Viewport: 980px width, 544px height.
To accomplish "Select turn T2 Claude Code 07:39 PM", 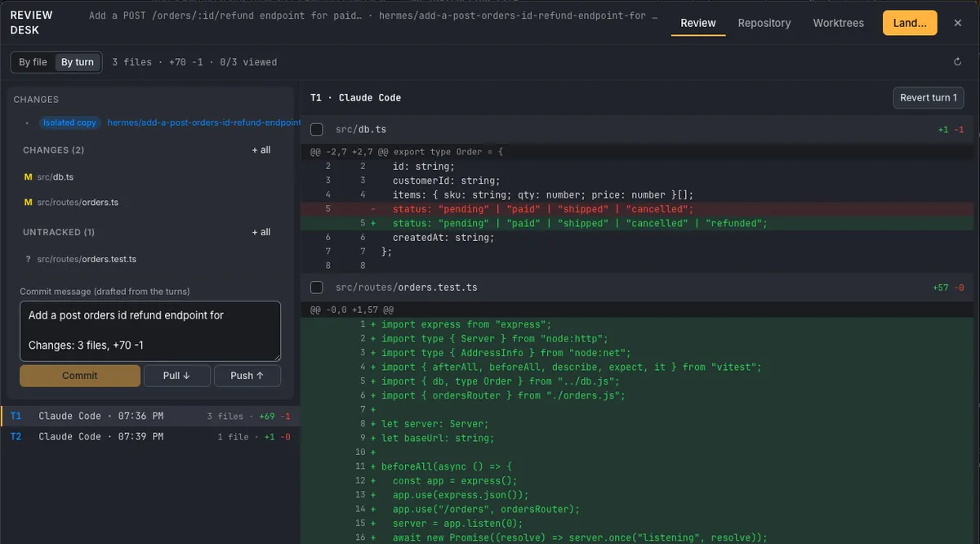I will (150, 436).
